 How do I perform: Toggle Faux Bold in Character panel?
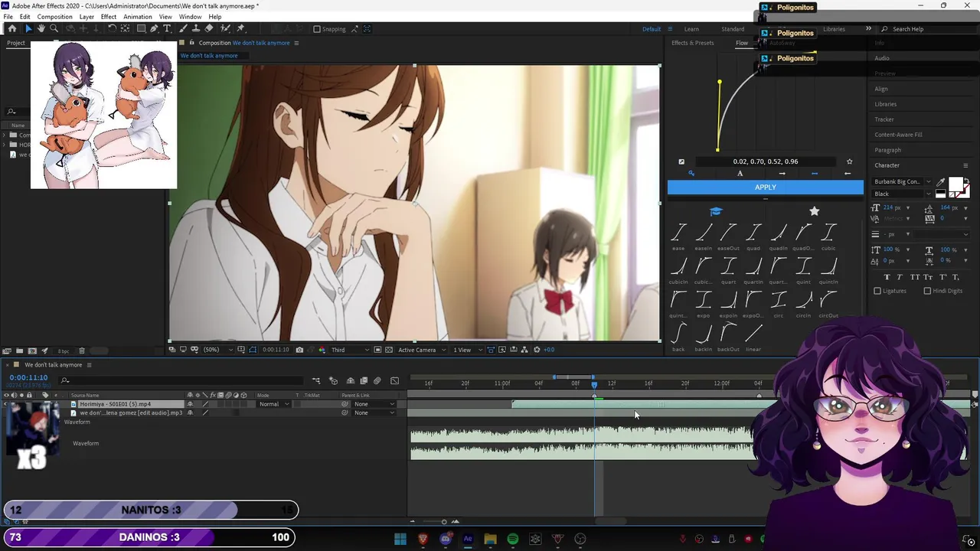[887, 277]
